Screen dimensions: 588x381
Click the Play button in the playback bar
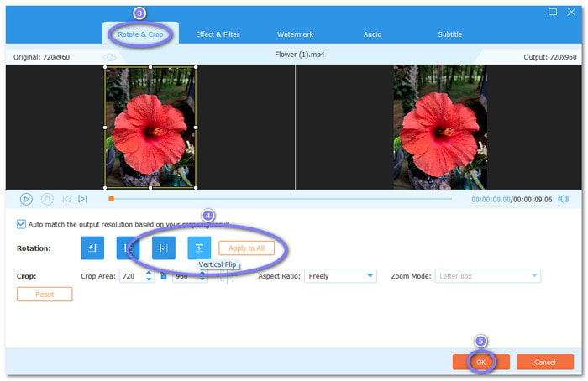pos(26,199)
